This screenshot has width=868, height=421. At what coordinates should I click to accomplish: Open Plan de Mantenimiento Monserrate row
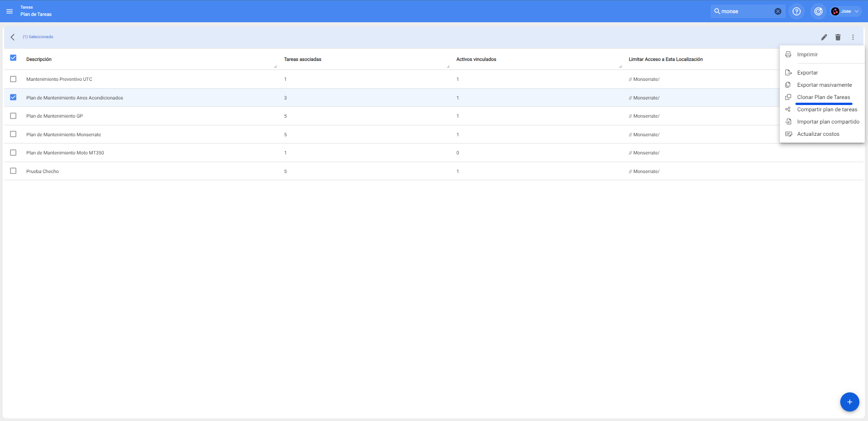[x=64, y=135]
